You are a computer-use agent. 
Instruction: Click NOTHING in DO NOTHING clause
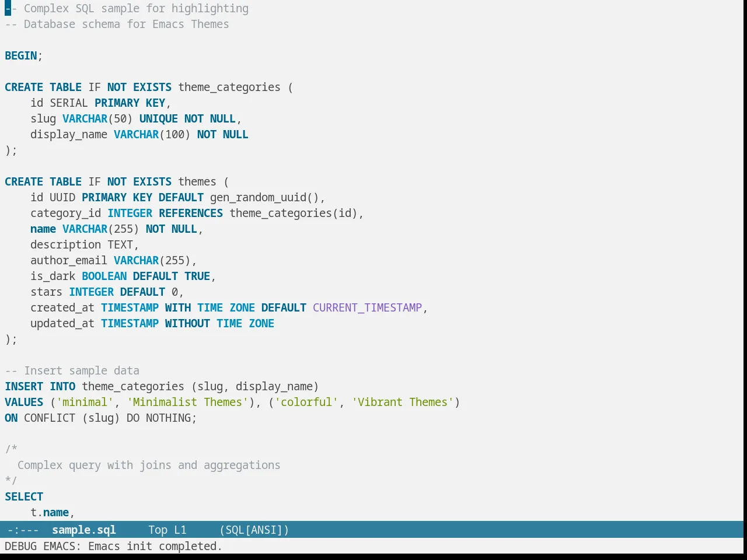point(168,418)
